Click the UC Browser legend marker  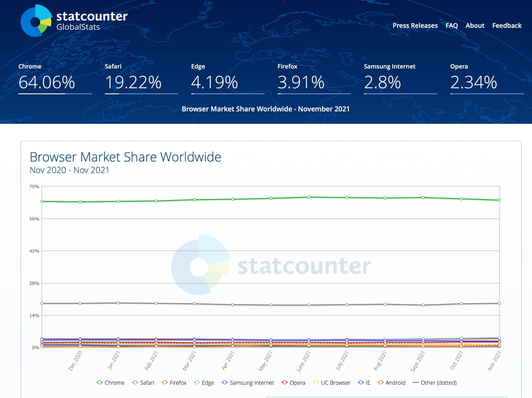click(x=316, y=383)
